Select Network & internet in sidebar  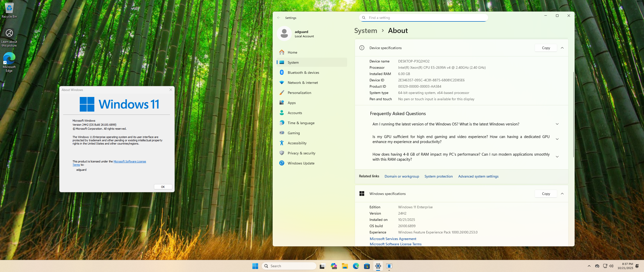pyautogui.click(x=303, y=83)
